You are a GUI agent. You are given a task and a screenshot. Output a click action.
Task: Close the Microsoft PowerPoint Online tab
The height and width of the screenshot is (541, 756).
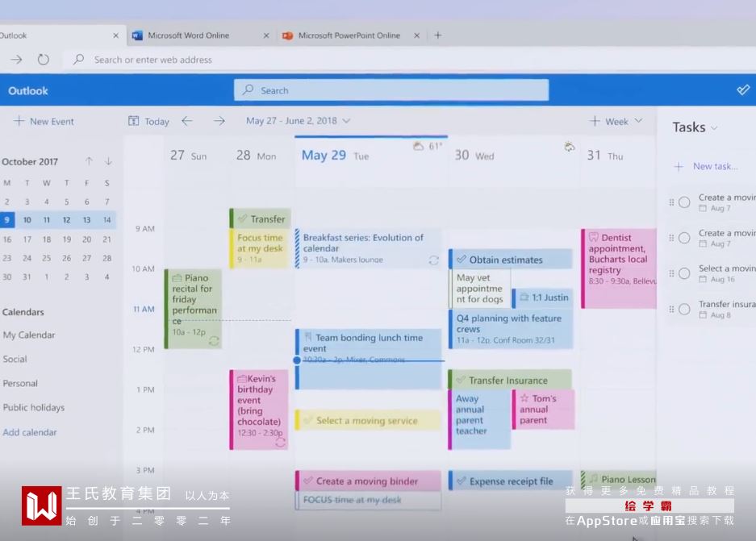tap(416, 35)
